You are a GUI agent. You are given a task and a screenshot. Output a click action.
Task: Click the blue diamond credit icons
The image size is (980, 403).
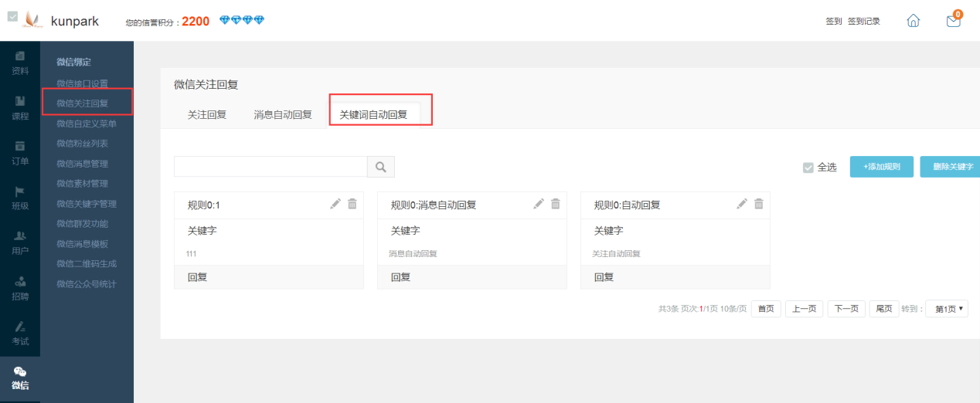pyautogui.click(x=242, y=21)
